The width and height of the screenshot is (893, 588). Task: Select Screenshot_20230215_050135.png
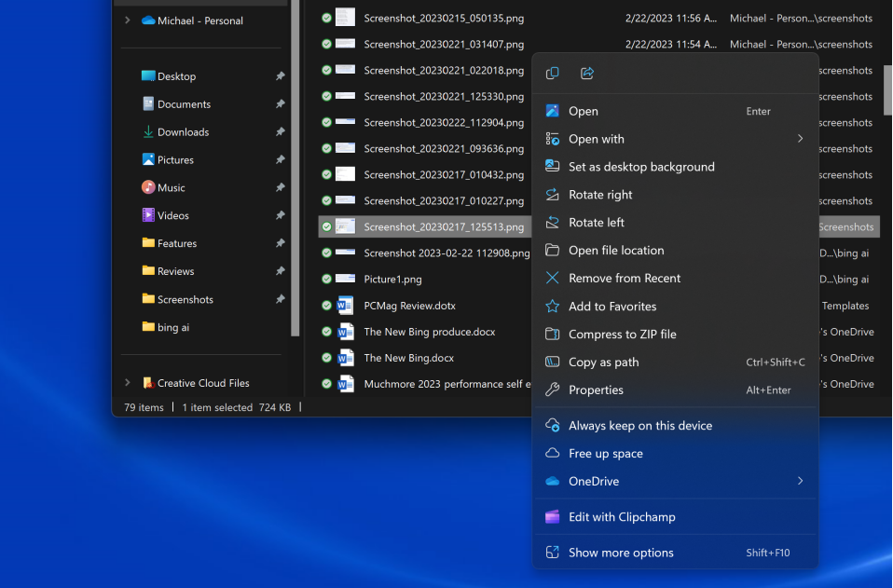pyautogui.click(x=444, y=19)
